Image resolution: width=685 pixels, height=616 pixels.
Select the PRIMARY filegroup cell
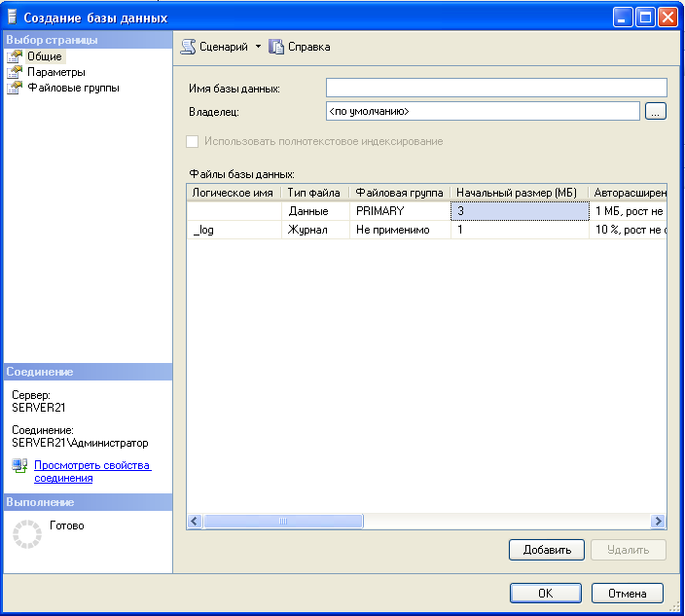400,211
